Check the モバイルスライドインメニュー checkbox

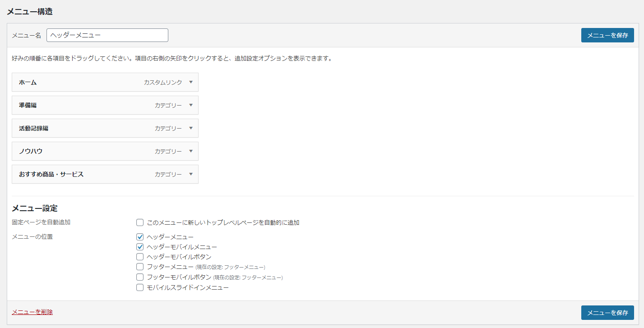[x=140, y=287]
